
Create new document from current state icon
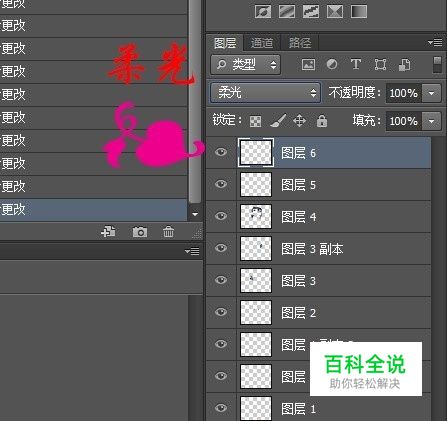click(x=108, y=231)
